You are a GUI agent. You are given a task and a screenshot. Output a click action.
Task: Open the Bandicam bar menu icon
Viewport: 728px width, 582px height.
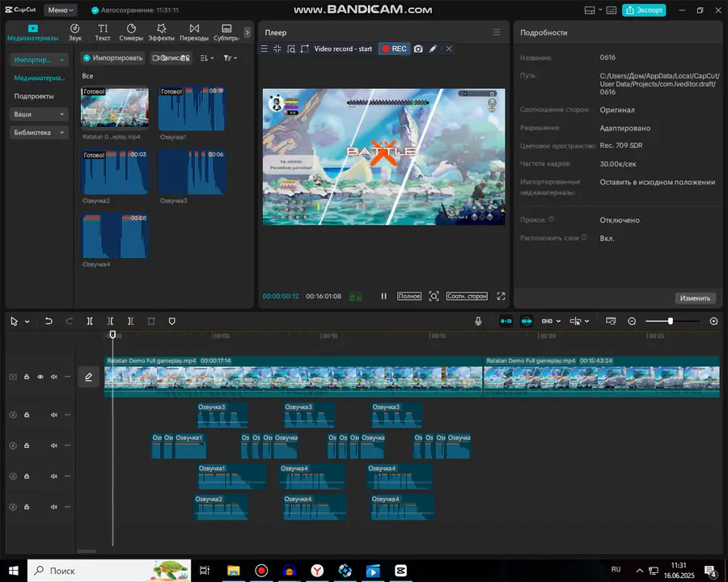pyautogui.click(x=265, y=48)
